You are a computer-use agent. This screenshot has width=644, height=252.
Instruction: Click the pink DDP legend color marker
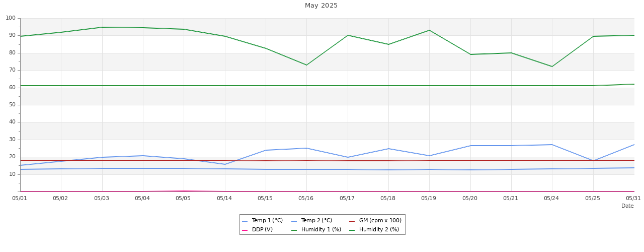pos(245,230)
